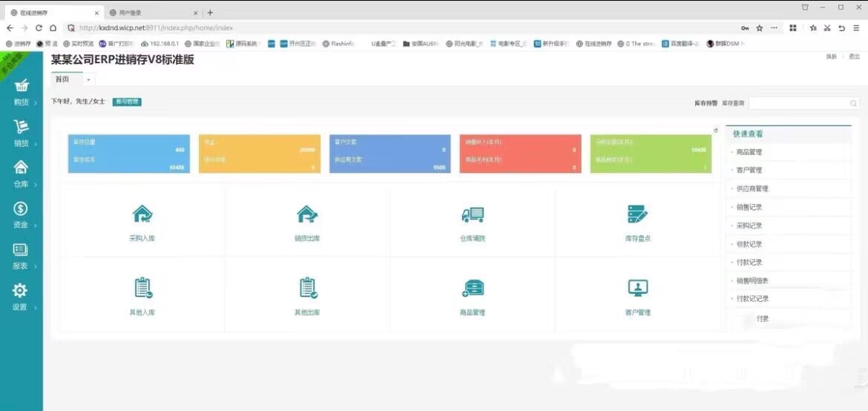Open 销售记录 in quick view list
The image size is (868, 411).
pos(749,207)
